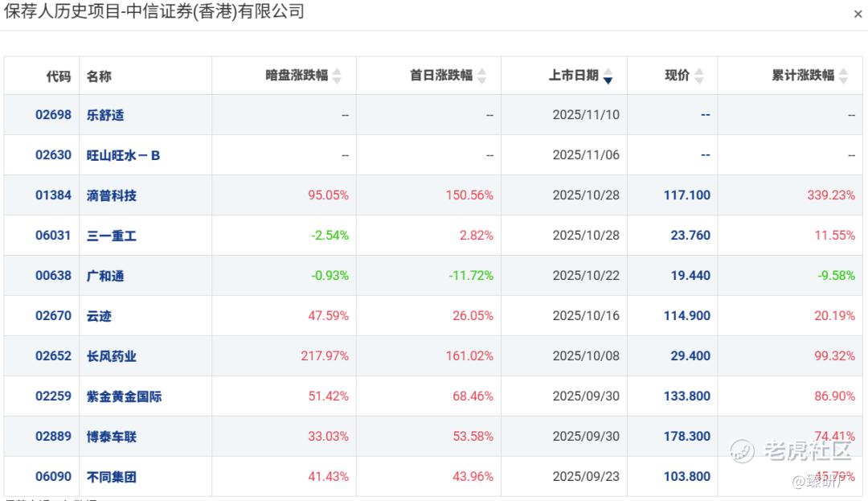
Task: Open stock 博泰车联
Action: pos(111,437)
